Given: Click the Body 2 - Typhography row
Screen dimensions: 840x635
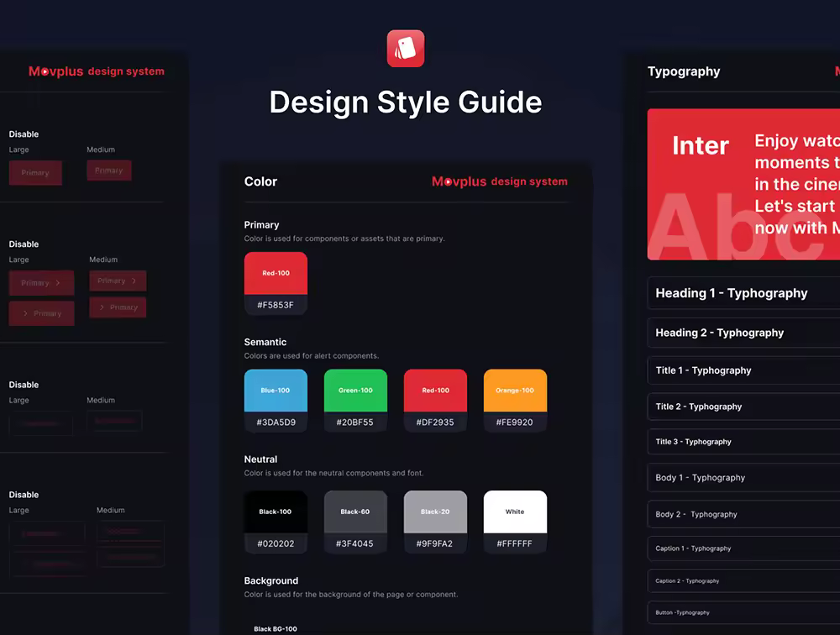Looking at the screenshot, I should [x=743, y=514].
